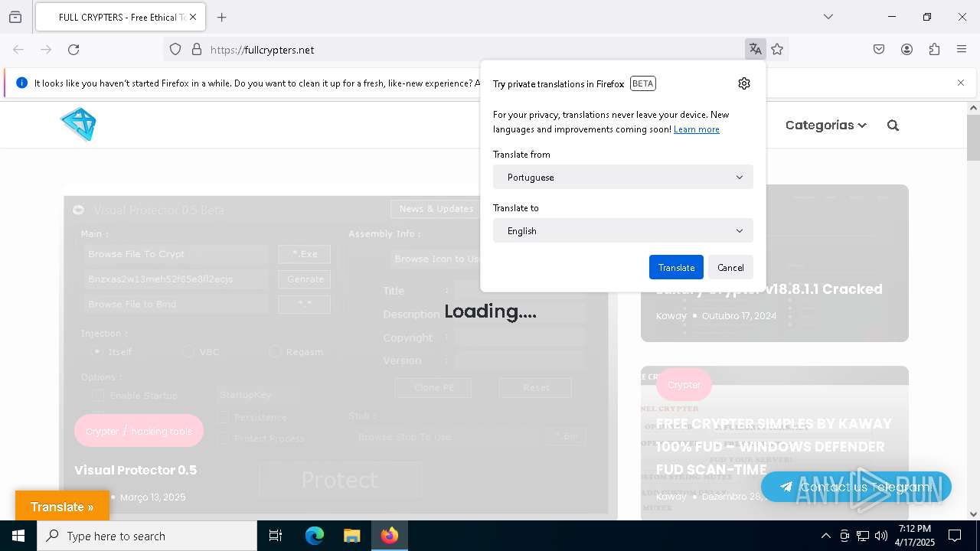The height and width of the screenshot is (551, 980).
Task: Open the Extensions puzzle icon
Action: pyautogui.click(x=934, y=50)
